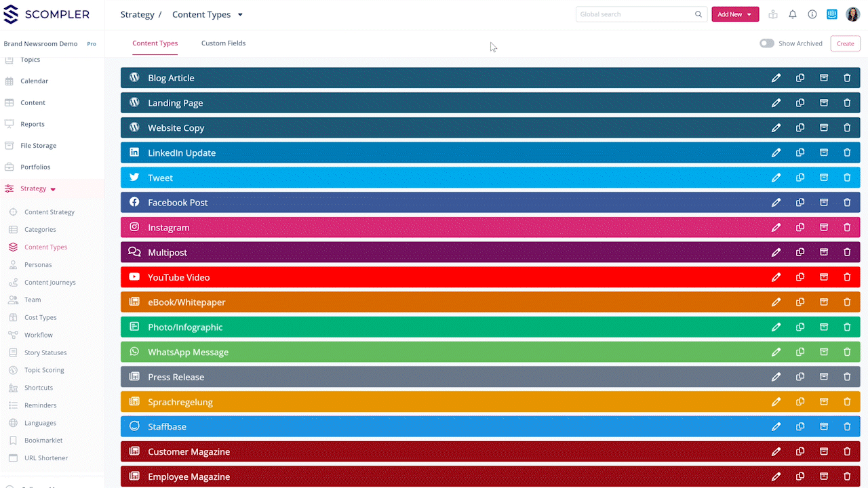This screenshot has height=488, width=868.
Task: Edit the Press Release content type
Action: (x=776, y=377)
